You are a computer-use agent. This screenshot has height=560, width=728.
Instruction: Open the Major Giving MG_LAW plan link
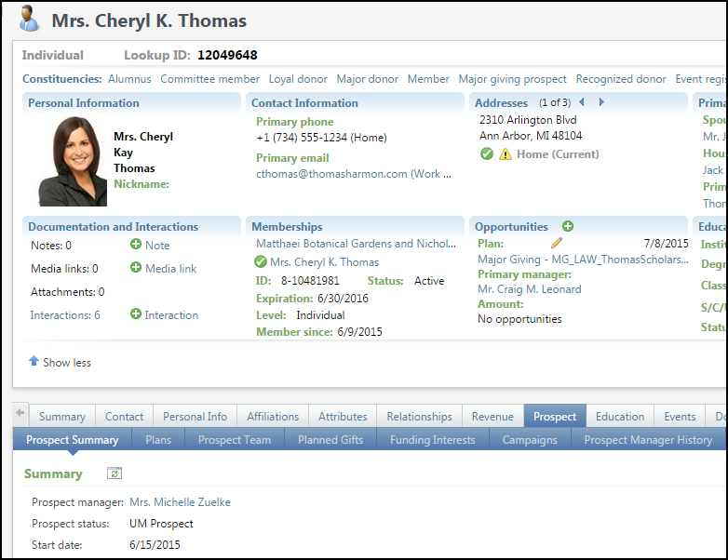(x=583, y=260)
